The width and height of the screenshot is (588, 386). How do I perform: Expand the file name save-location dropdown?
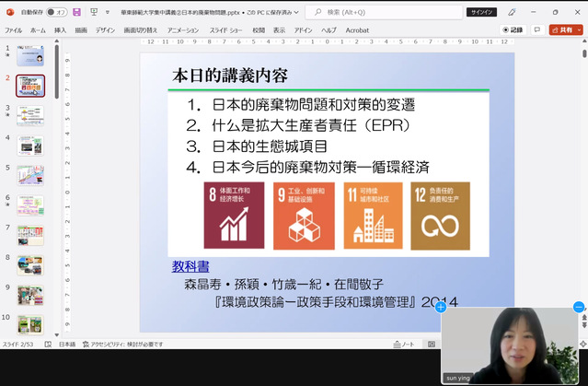point(296,12)
